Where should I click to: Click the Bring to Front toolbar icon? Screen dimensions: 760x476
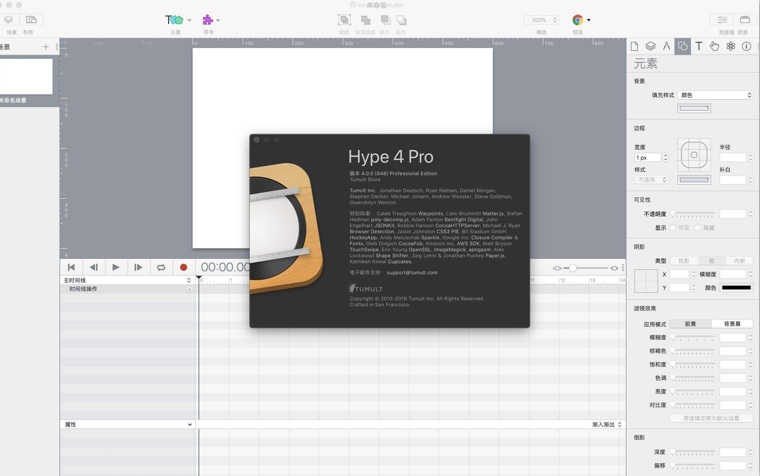385,20
